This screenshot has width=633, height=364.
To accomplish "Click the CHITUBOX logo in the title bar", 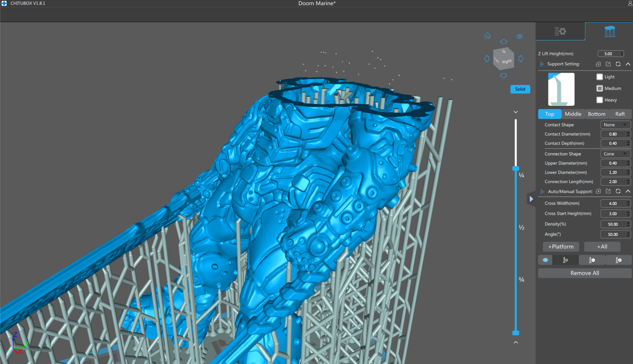I will 4,3.
